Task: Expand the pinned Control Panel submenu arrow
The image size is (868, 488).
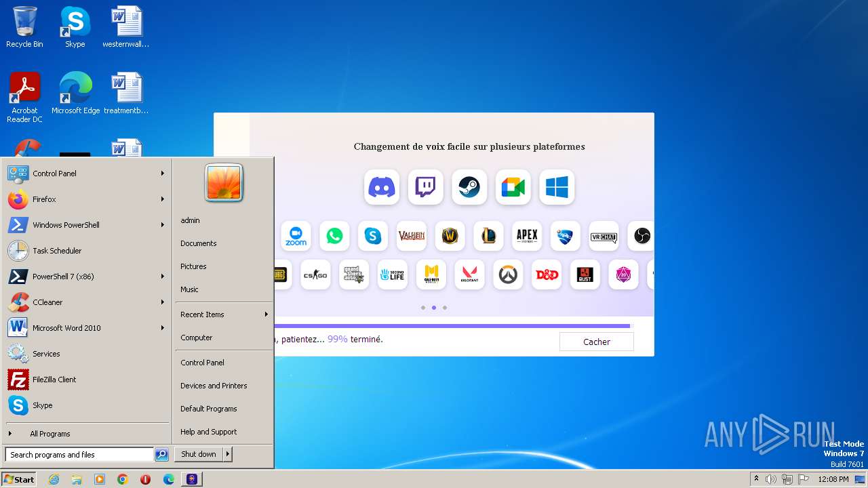Action: (x=163, y=174)
